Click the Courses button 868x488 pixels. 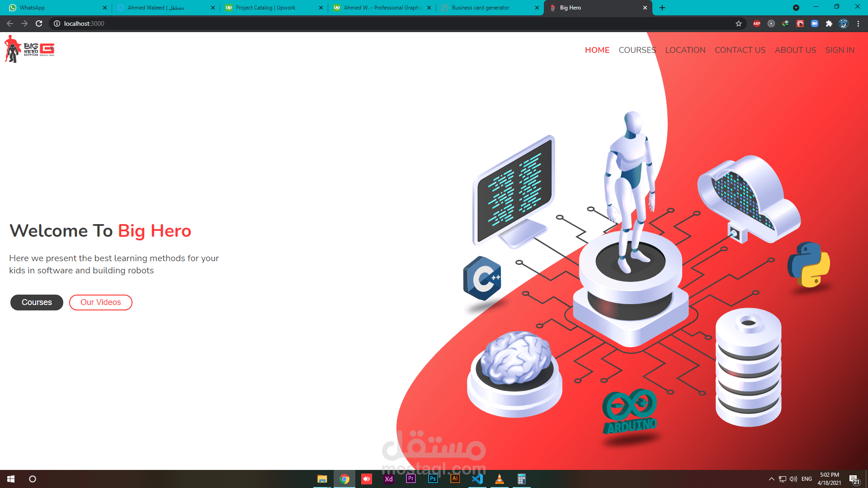[37, 302]
